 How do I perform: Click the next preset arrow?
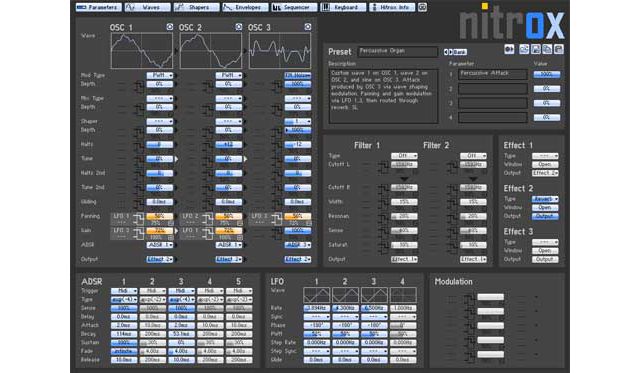(451, 52)
